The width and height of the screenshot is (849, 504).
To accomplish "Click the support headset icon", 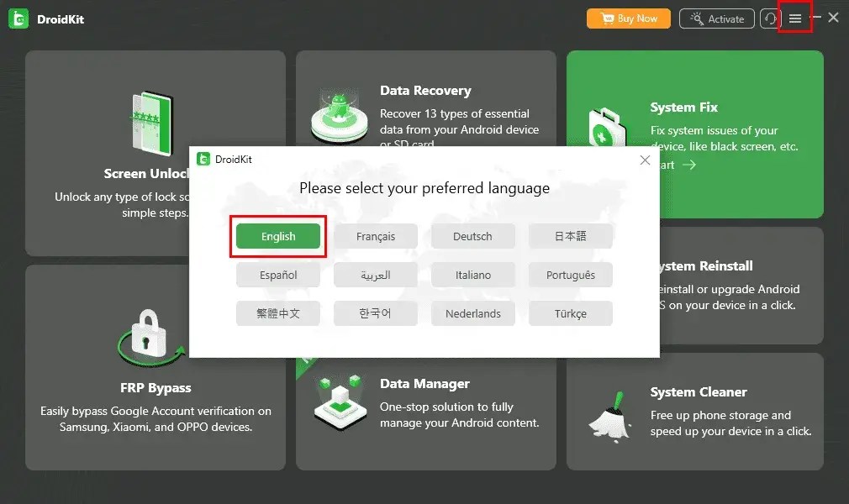I will coord(771,18).
